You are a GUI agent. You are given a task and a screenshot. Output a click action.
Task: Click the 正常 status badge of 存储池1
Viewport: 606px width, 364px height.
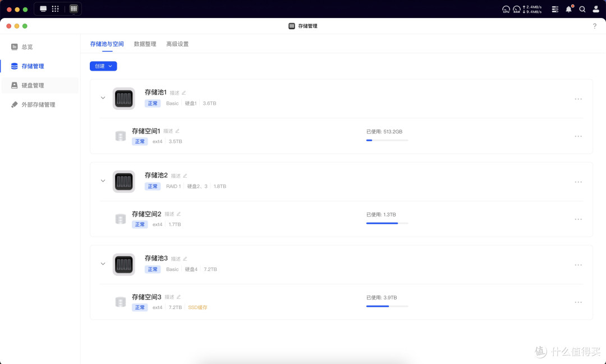153,104
